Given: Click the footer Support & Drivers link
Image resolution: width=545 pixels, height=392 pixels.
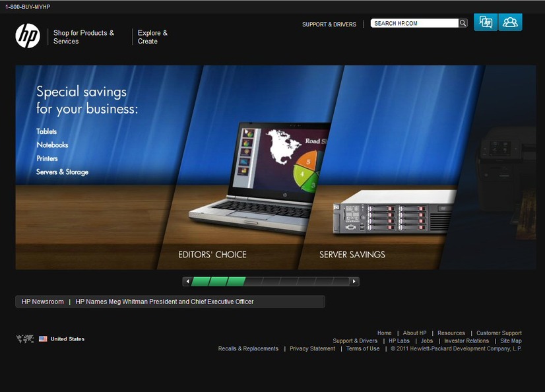Looking at the screenshot, I should 355,341.
